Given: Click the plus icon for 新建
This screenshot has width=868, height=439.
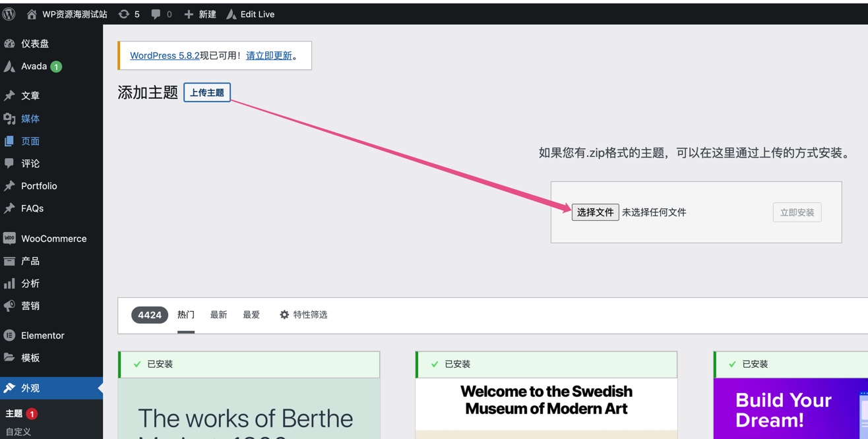Looking at the screenshot, I should [x=189, y=14].
